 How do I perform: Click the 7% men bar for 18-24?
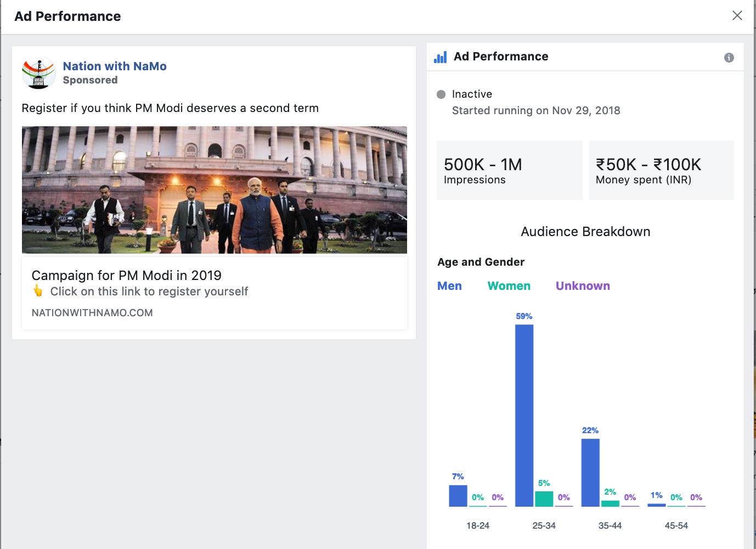click(458, 496)
